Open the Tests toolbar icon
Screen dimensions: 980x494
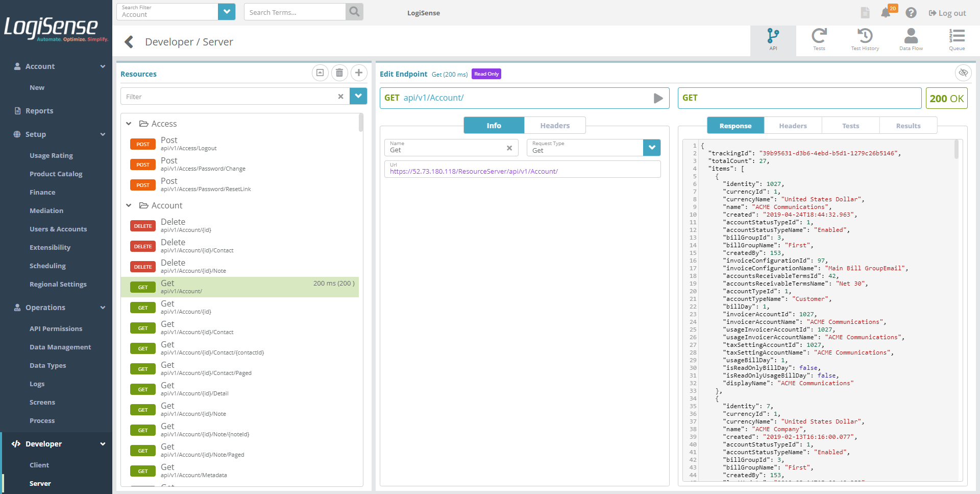tap(819, 40)
